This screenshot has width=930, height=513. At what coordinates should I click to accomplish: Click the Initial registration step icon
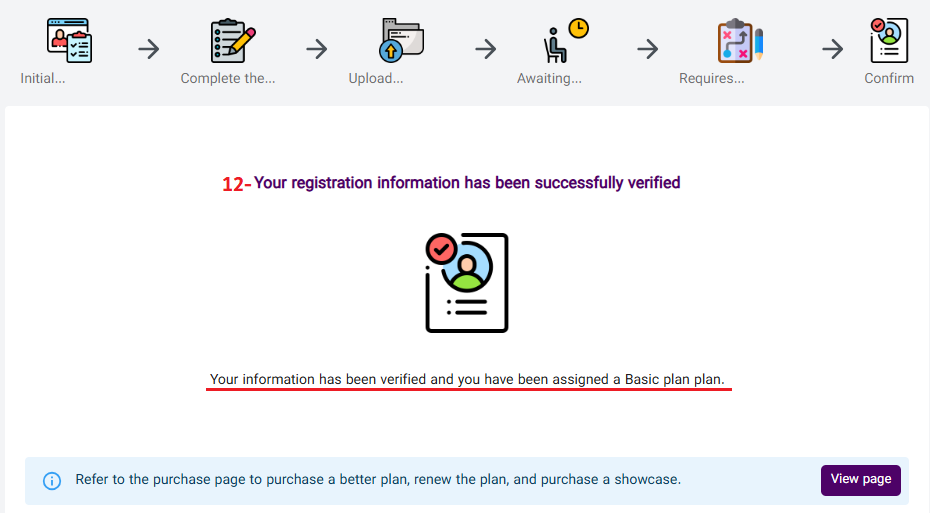pyautogui.click(x=69, y=41)
